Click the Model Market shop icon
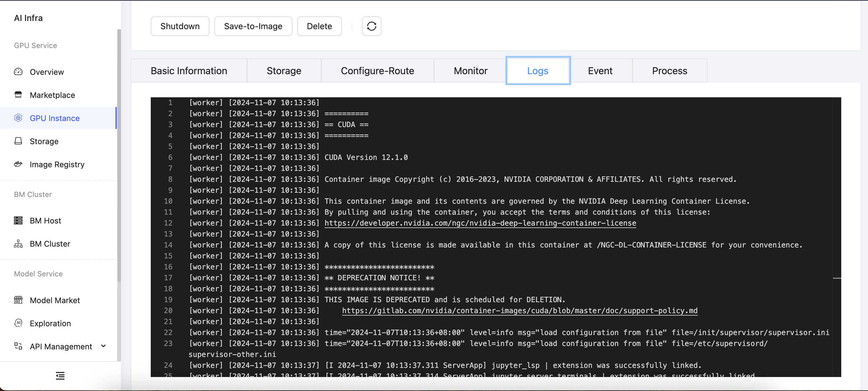 18,300
